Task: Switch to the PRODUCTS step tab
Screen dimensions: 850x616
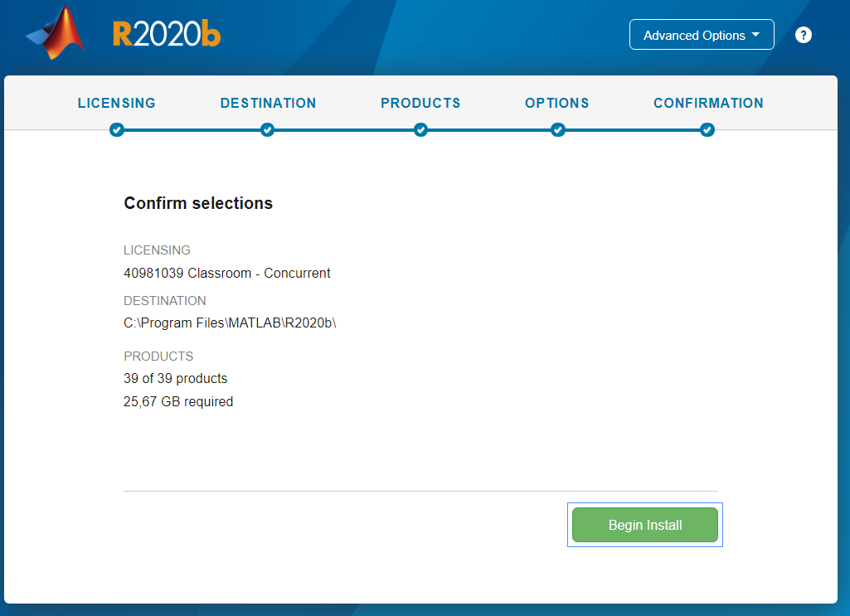Action: point(420,103)
